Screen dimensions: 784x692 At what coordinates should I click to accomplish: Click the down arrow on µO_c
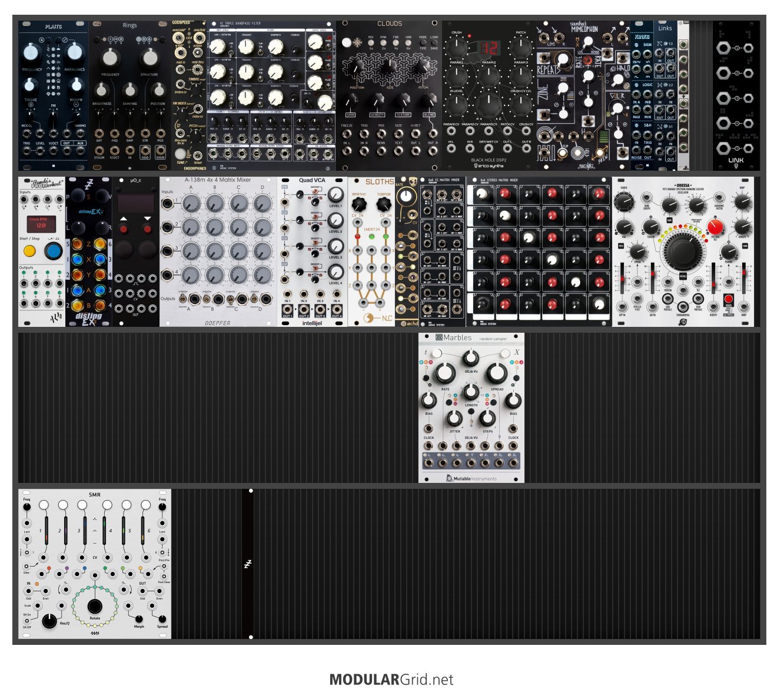pos(147,218)
